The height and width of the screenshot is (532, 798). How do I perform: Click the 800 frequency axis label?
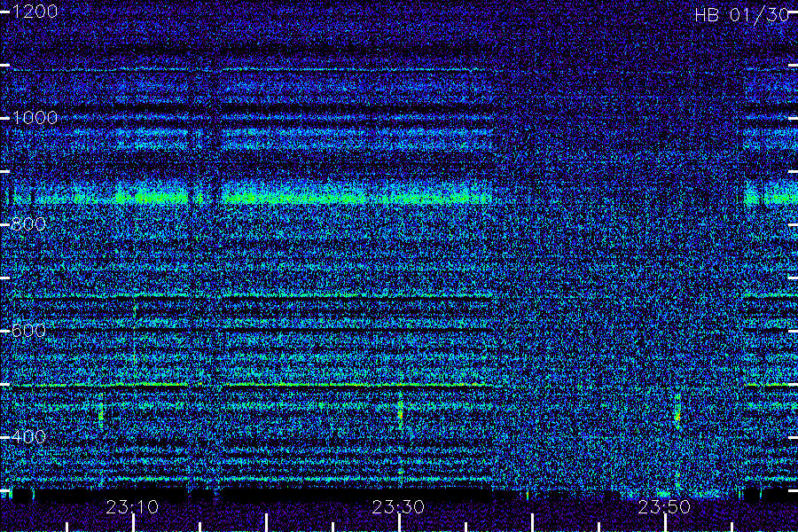[x=28, y=224]
